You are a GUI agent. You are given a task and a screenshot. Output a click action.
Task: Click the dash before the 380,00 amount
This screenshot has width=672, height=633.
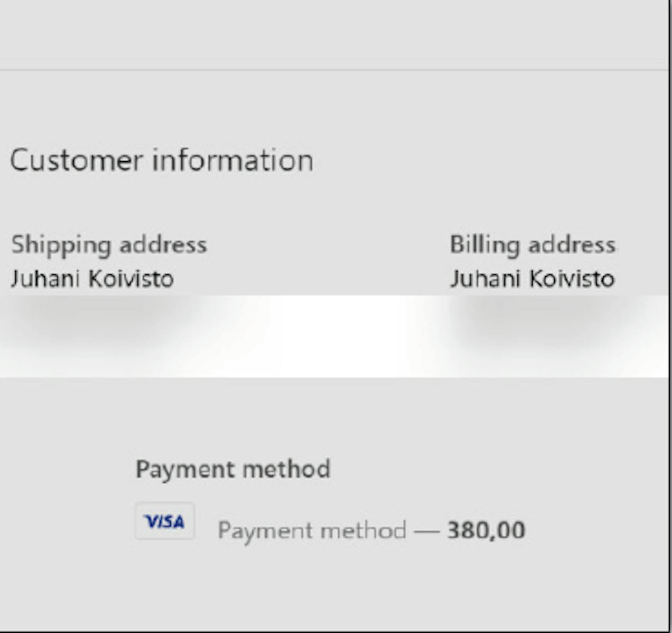pos(426,531)
